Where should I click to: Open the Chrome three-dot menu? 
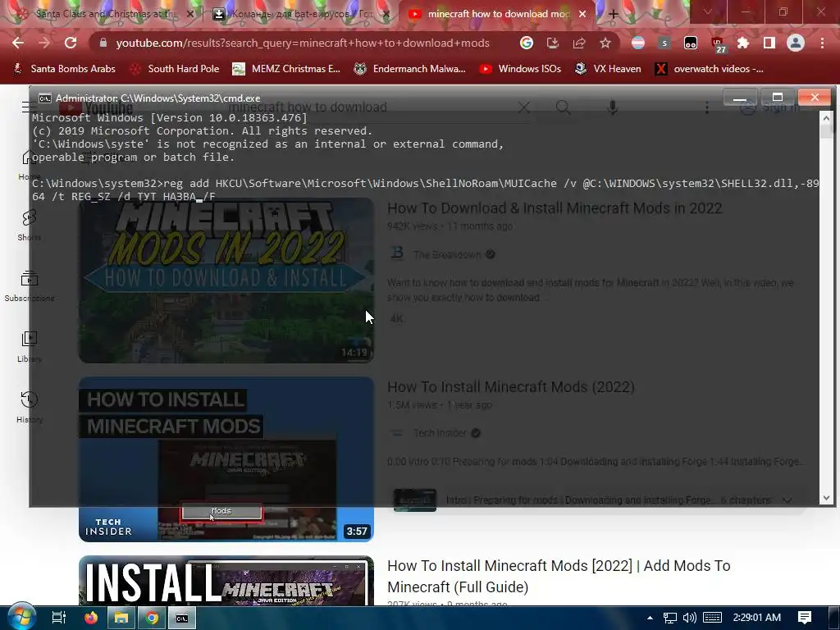tap(822, 43)
